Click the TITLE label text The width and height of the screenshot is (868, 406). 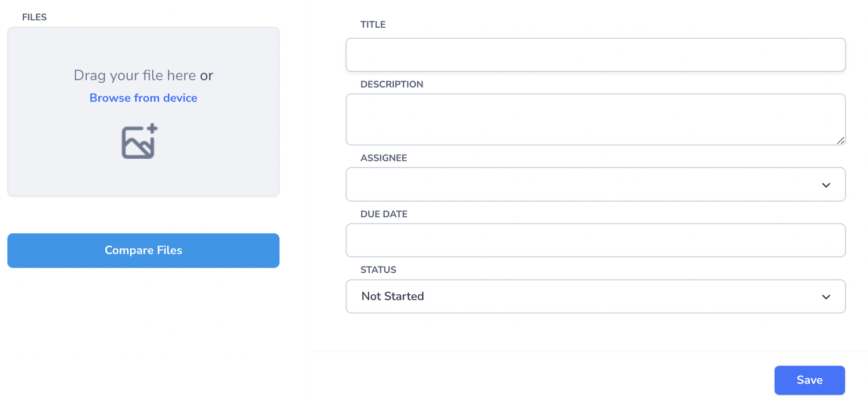pyautogui.click(x=373, y=24)
